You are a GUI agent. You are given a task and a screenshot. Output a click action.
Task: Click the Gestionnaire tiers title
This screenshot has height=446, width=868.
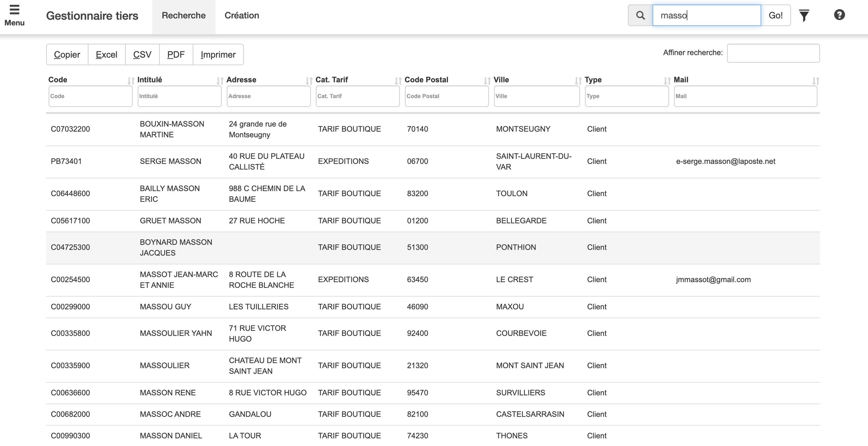pyautogui.click(x=92, y=16)
